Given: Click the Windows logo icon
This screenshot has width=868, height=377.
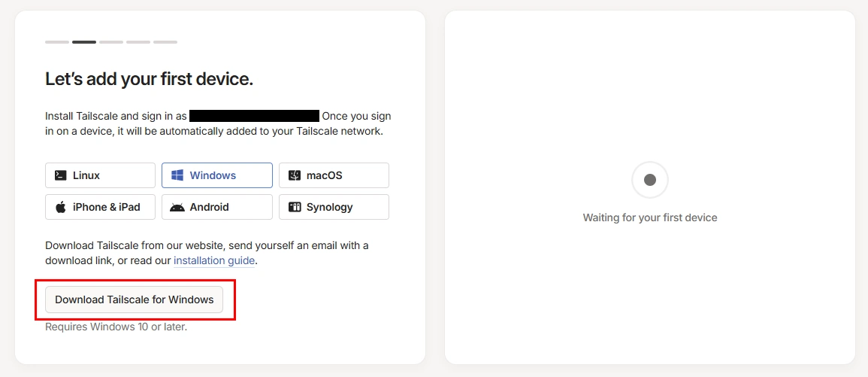Looking at the screenshot, I should coord(177,175).
